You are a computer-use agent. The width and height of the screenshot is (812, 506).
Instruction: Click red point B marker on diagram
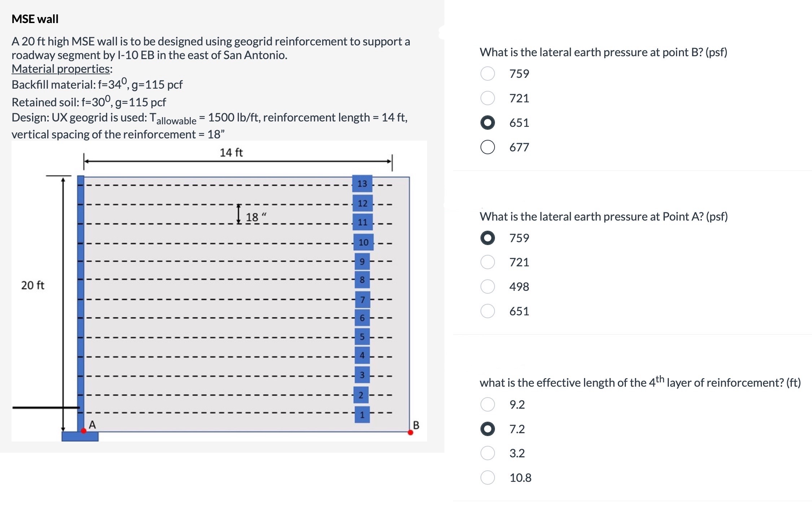click(x=410, y=432)
